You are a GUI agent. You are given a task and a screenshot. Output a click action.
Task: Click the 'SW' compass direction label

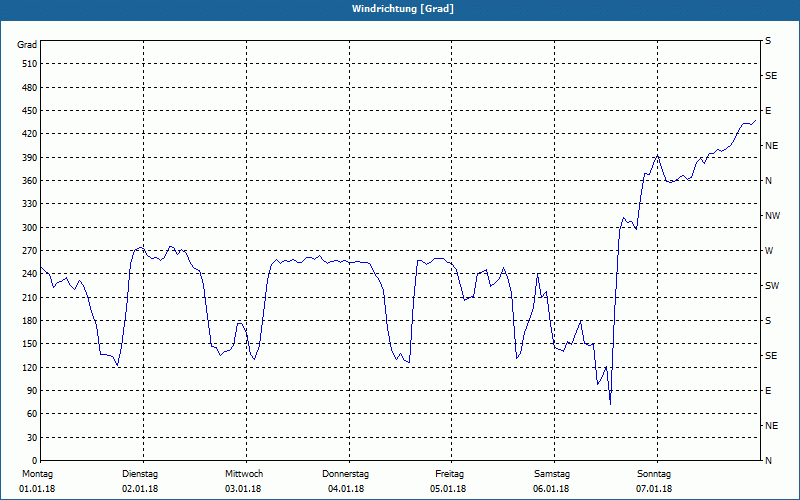(x=772, y=286)
